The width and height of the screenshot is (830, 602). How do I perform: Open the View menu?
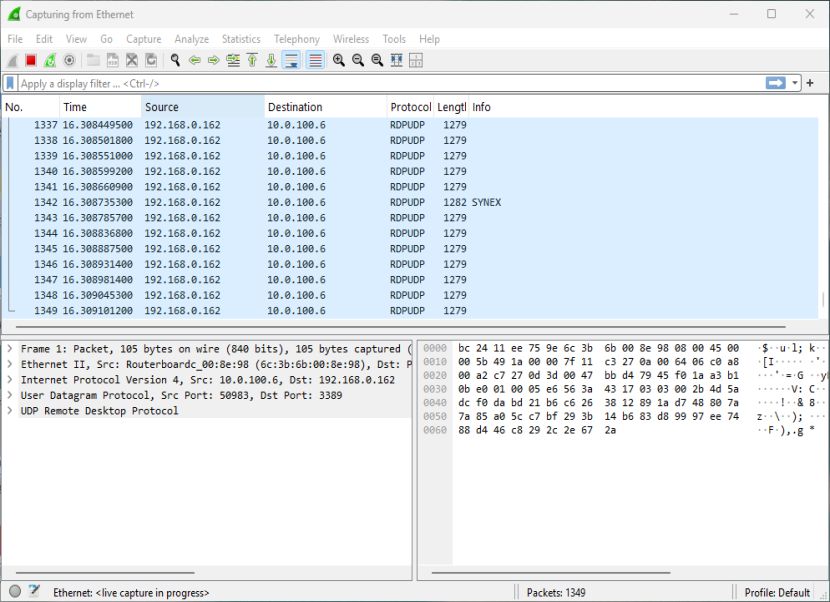[76, 39]
